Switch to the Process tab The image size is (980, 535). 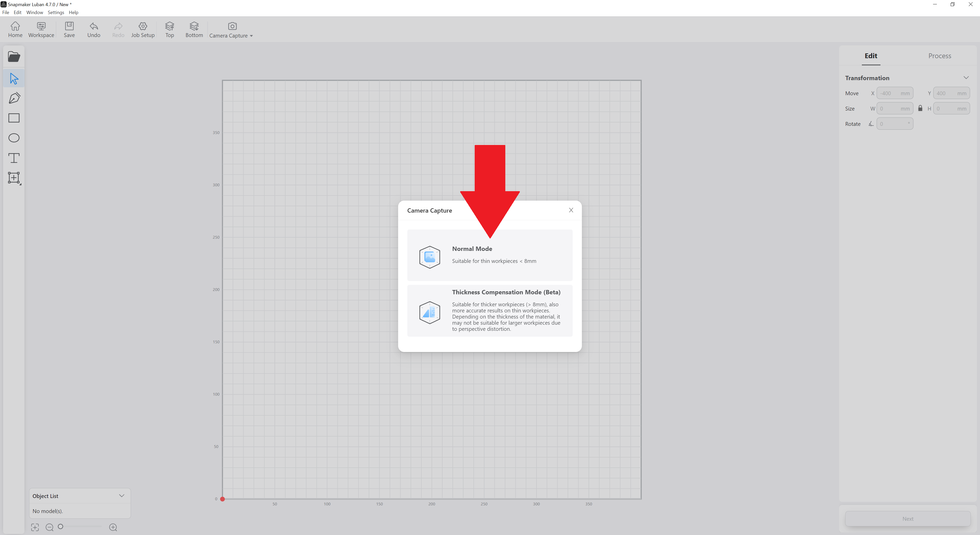[939, 56]
